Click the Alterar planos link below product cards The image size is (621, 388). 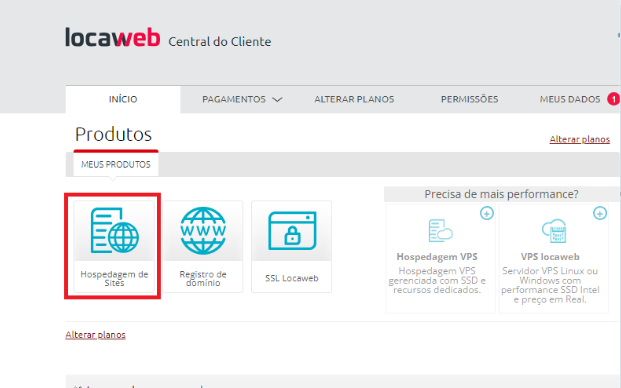tap(95, 335)
